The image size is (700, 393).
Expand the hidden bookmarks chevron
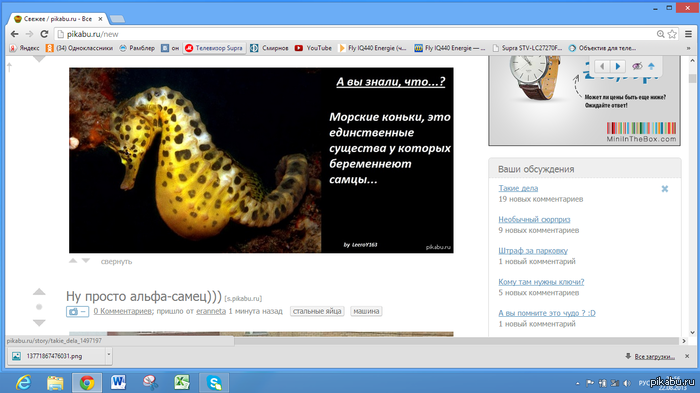pyautogui.click(x=688, y=48)
